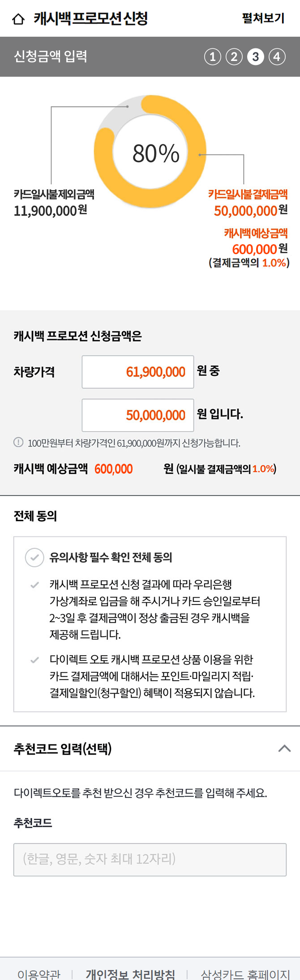Check 유의사항 필수 확인 전체 동의

pos(34,557)
